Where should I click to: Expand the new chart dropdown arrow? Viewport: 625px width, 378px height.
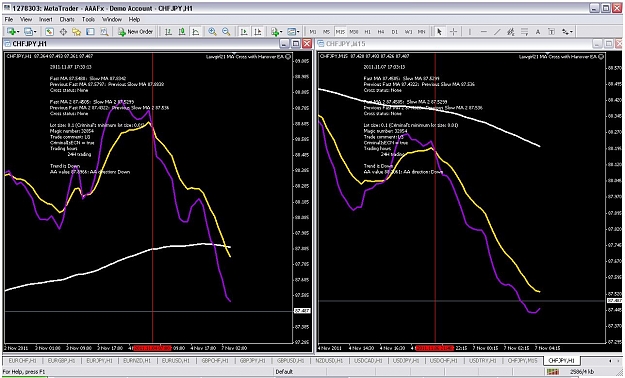(x=18, y=32)
